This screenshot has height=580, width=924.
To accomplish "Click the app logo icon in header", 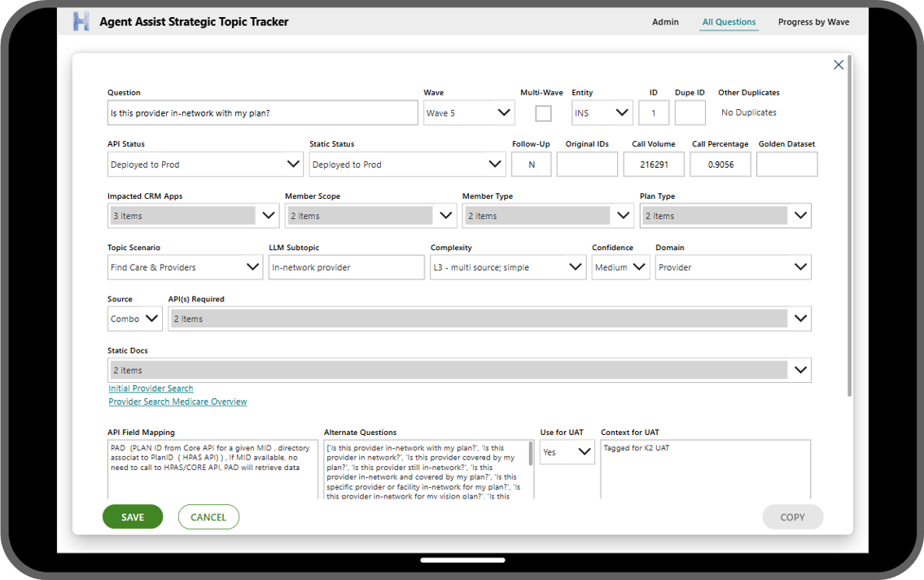I will (81, 22).
